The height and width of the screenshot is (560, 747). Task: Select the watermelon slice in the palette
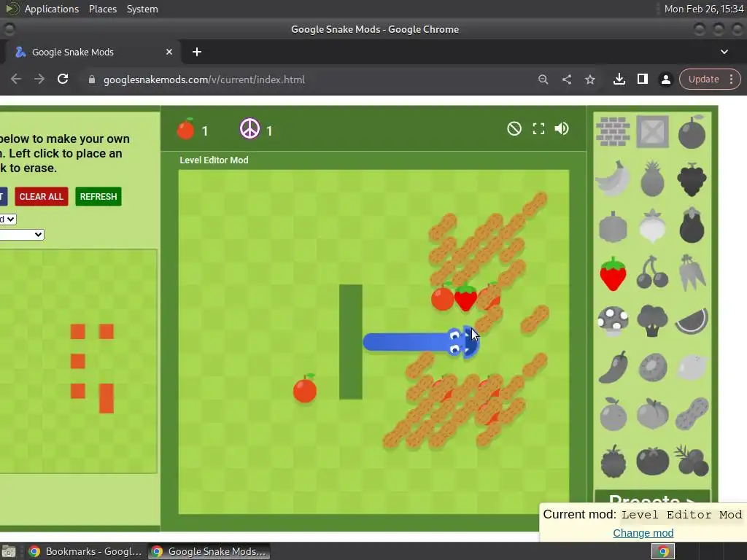(x=692, y=321)
